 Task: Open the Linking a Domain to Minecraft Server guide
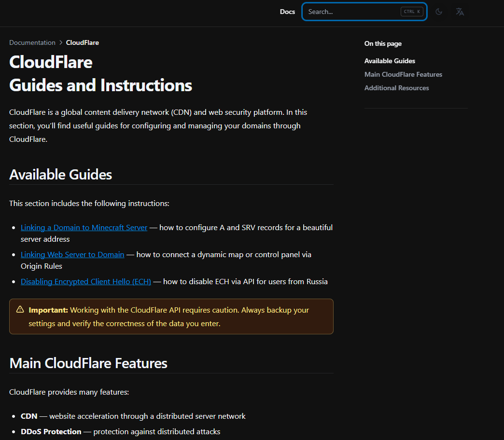tap(84, 227)
